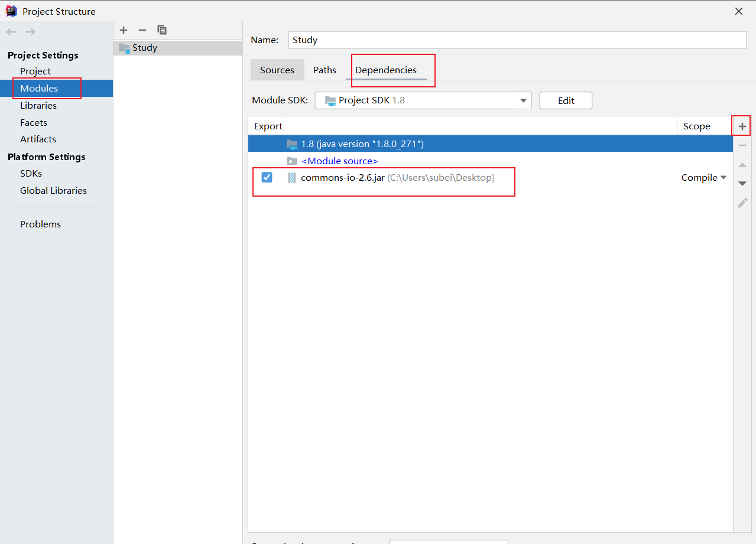Uncheck export checkbox for commons-io-2.6.jar

[x=267, y=177]
